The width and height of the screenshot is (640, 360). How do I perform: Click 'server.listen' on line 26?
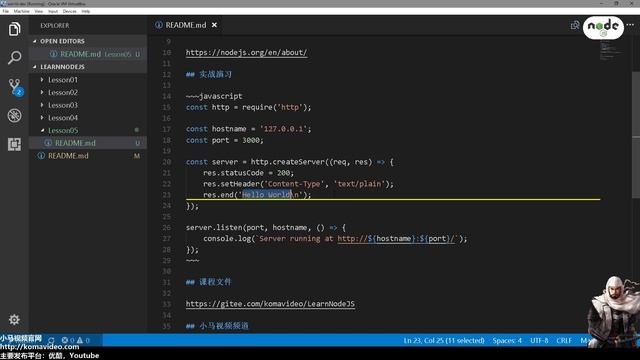[x=213, y=227]
